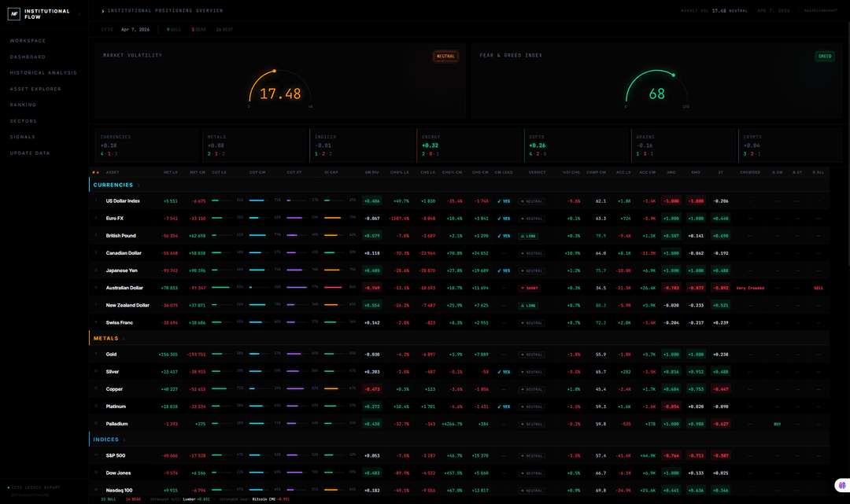
Task: Open Australian Dollar asset row
Action: pyautogui.click(x=459, y=288)
